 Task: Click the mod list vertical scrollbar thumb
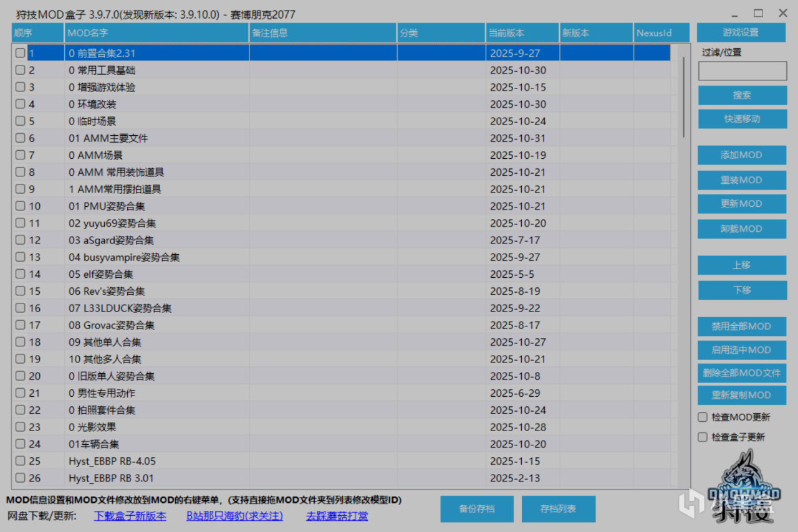coord(684,97)
